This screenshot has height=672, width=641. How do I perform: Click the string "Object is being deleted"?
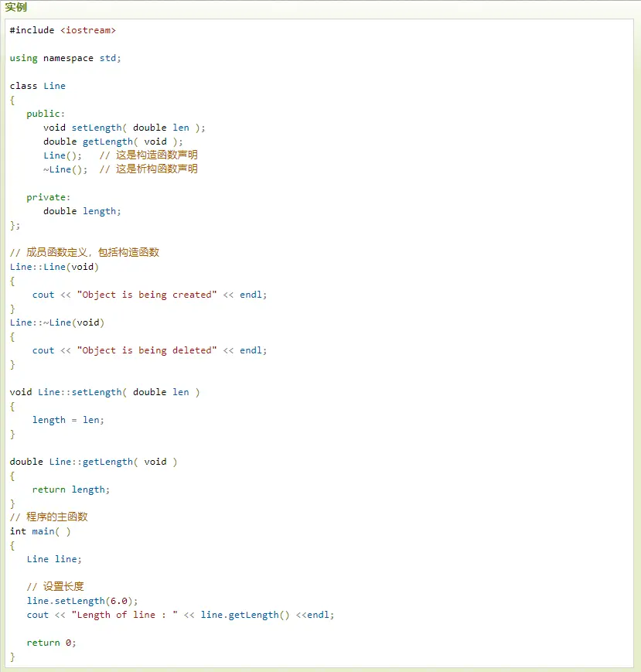[x=147, y=350]
